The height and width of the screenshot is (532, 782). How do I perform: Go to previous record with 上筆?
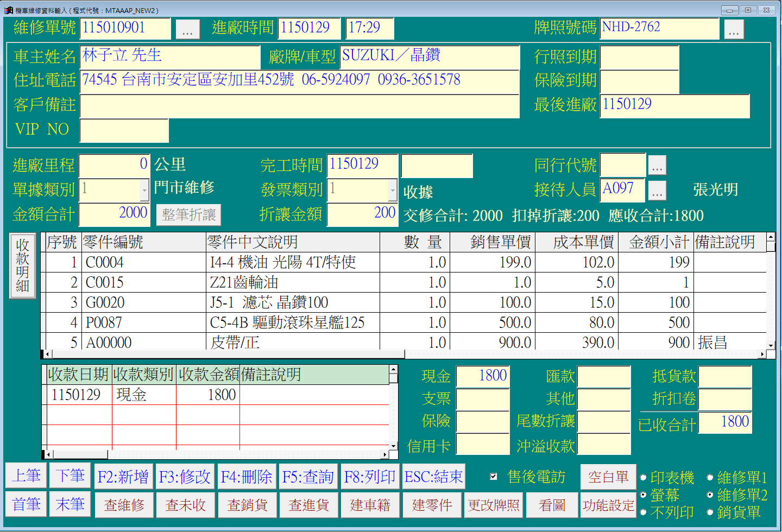click(26, 476)
